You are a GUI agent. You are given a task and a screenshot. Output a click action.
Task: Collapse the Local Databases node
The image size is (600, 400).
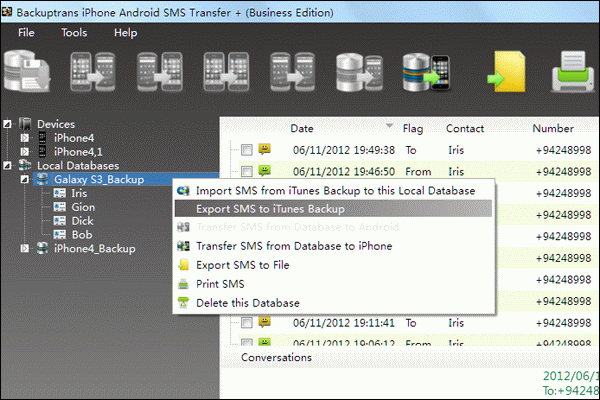[7, 165]
